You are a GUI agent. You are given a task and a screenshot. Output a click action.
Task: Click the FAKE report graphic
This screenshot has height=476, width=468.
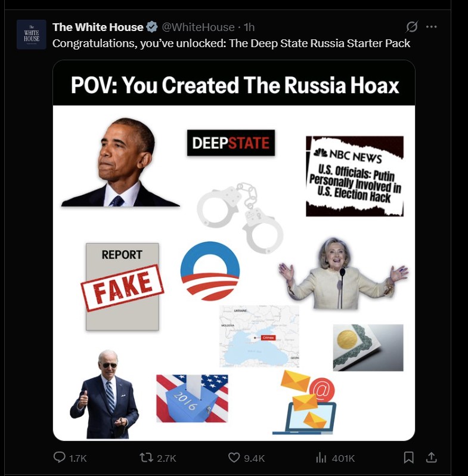click(122, 286)
